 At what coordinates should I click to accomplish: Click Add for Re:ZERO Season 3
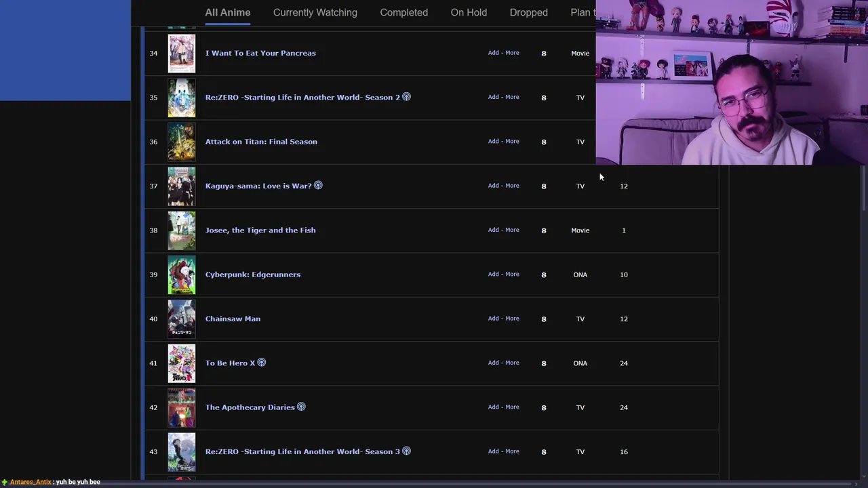[494, 451]
